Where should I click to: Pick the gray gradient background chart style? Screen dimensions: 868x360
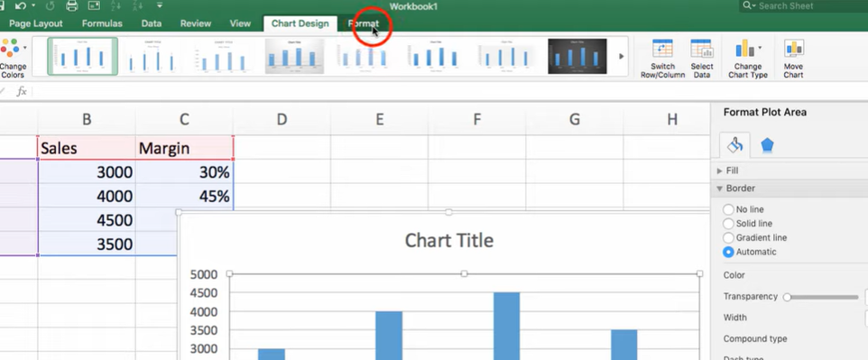[x=294, y=56]
